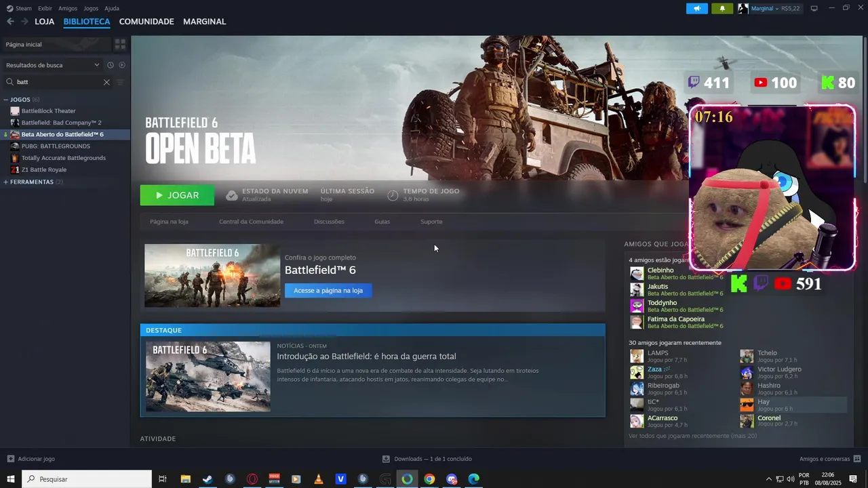Viewport: 868px width, 488px height.
Task: Click the search input field with 'batt'
Action: 58,82
